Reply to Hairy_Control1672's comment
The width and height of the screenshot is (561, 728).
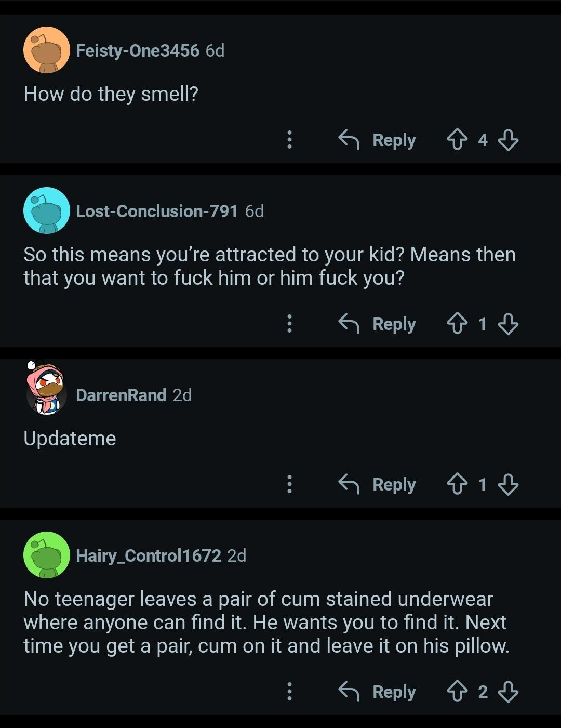pyautogui.click(x=378, y=692)
